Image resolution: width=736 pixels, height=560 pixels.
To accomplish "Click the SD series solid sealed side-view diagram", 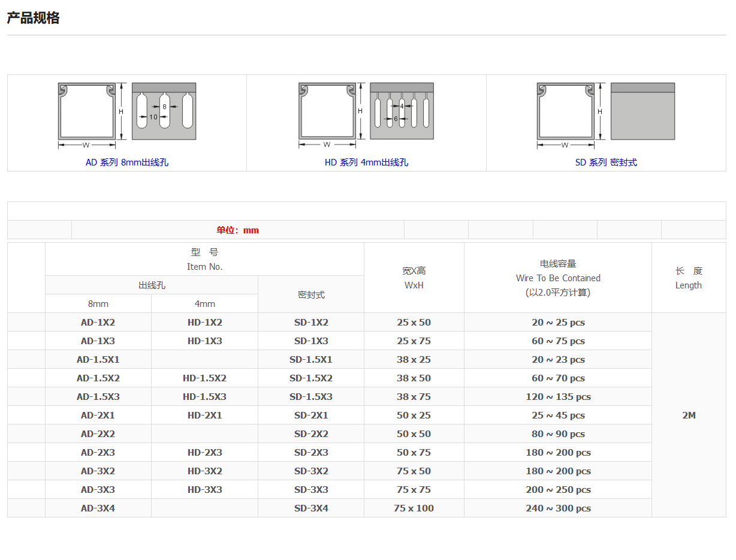I will pos(643,112).
